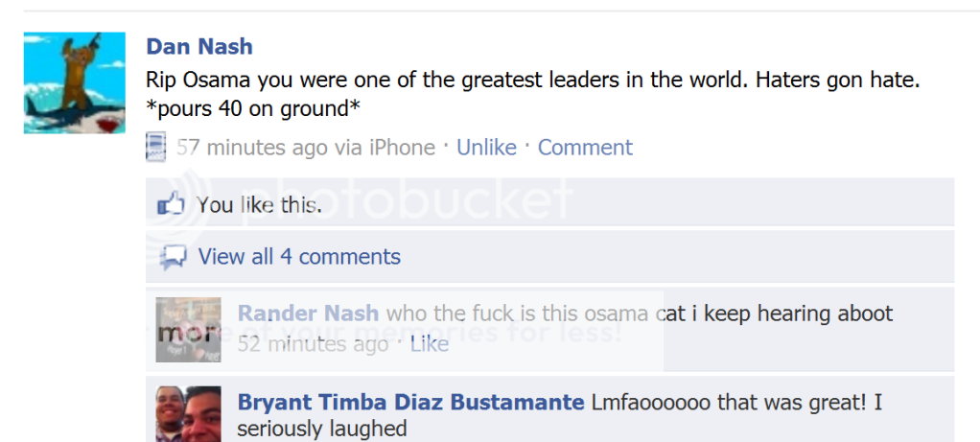Click the Comment link under the post
The width and height of the screenshot is (980, 442).
pos(585,148)
